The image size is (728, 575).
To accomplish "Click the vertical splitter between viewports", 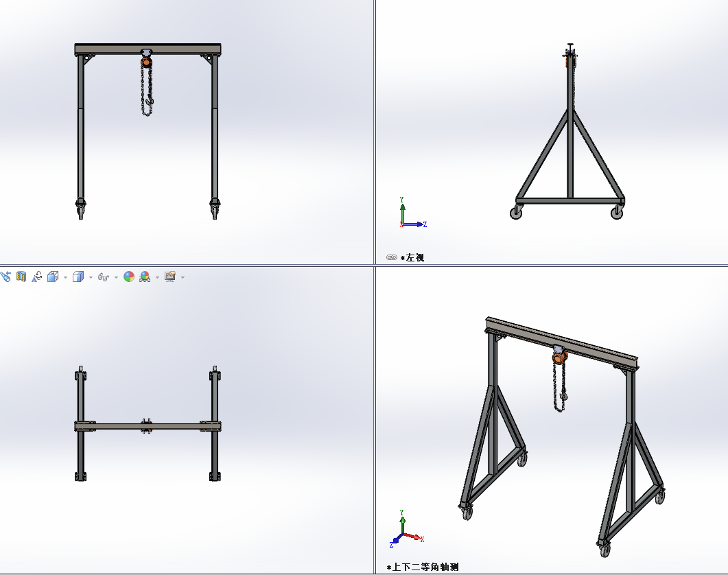I will 375,137.
